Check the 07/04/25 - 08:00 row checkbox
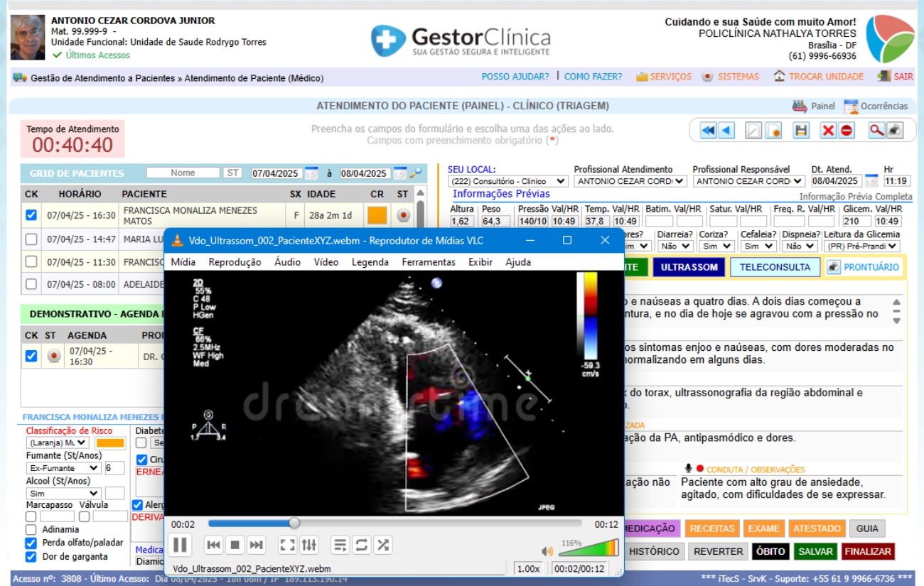Viewport: 924px width, 586px height. click(31, 285)
